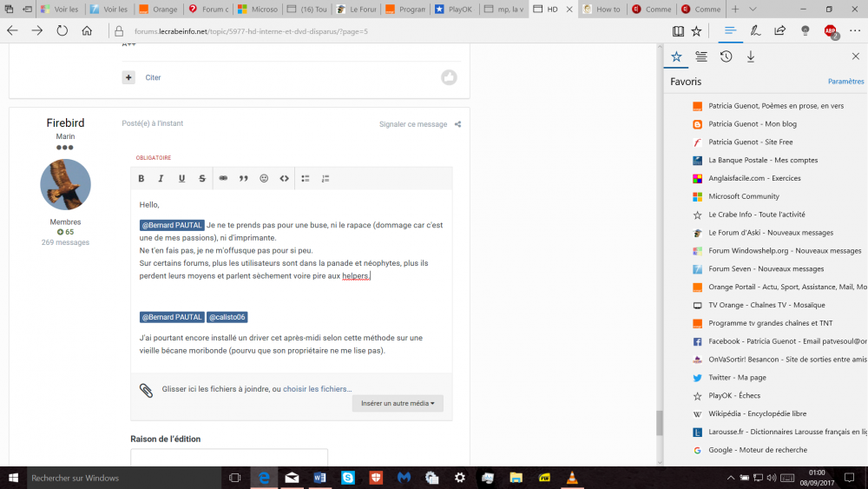Screen dimensions: 868x489
Task: Open the Insérer un autre média dropdown
Action: (398, 403)
